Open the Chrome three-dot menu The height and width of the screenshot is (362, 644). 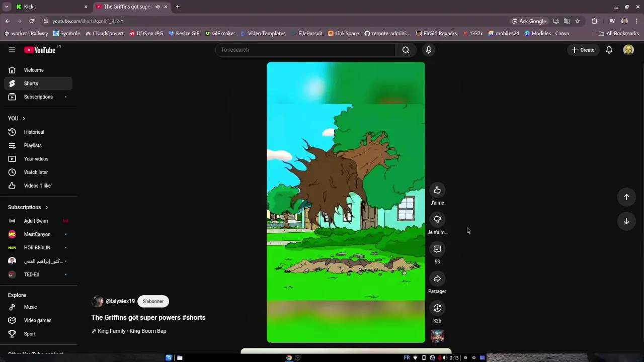pyautogui.click(x=636, y=21)
